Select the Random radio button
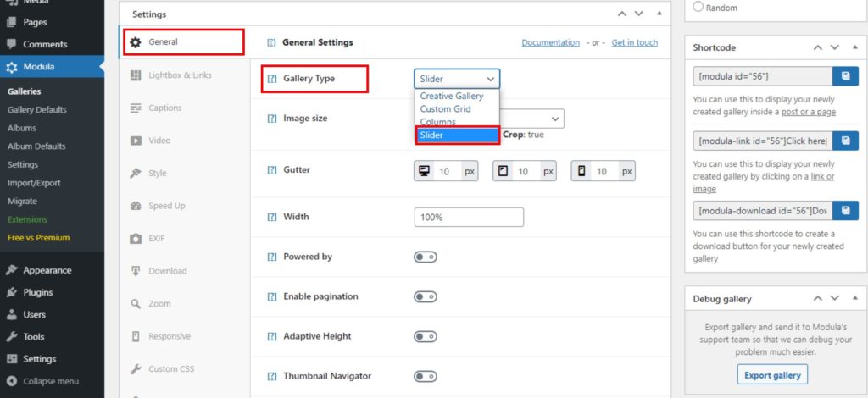 point(698,7)
